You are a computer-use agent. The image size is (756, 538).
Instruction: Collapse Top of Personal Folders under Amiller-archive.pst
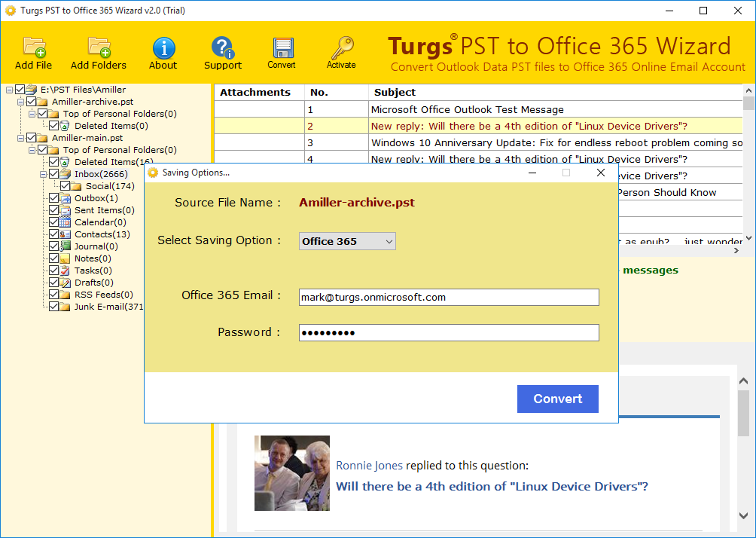click(x=32, y=114)
